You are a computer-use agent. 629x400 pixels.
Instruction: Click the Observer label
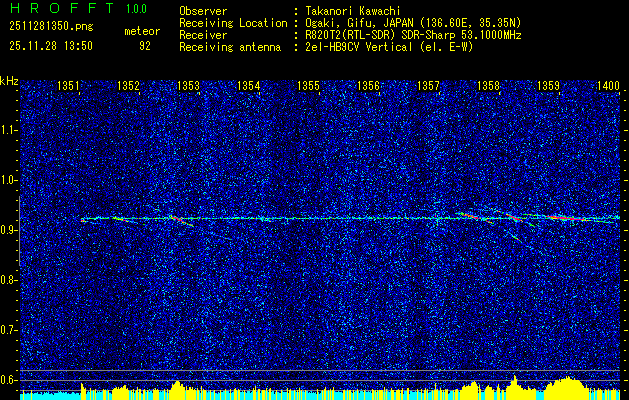pyautogui.click(x=203, y=11)
